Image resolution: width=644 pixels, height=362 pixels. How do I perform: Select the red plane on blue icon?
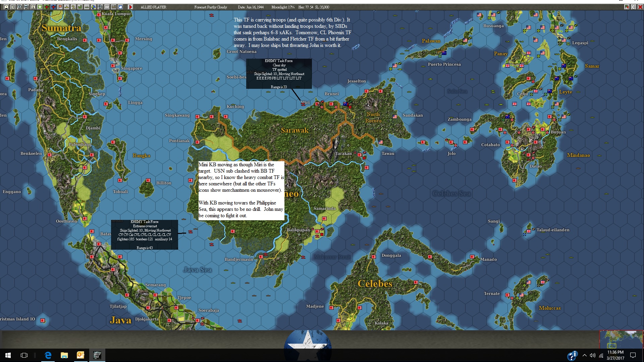[x=53, y=7]
